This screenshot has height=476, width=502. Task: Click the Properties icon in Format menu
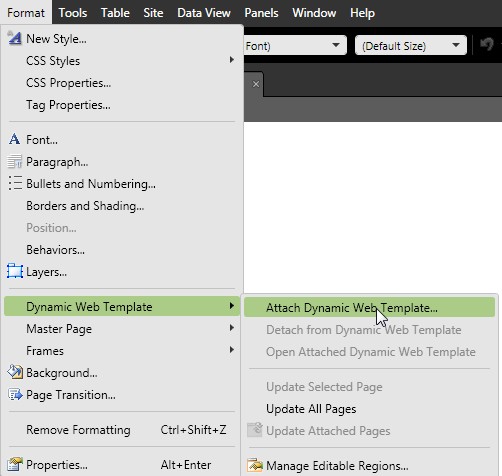pos(15,464)
